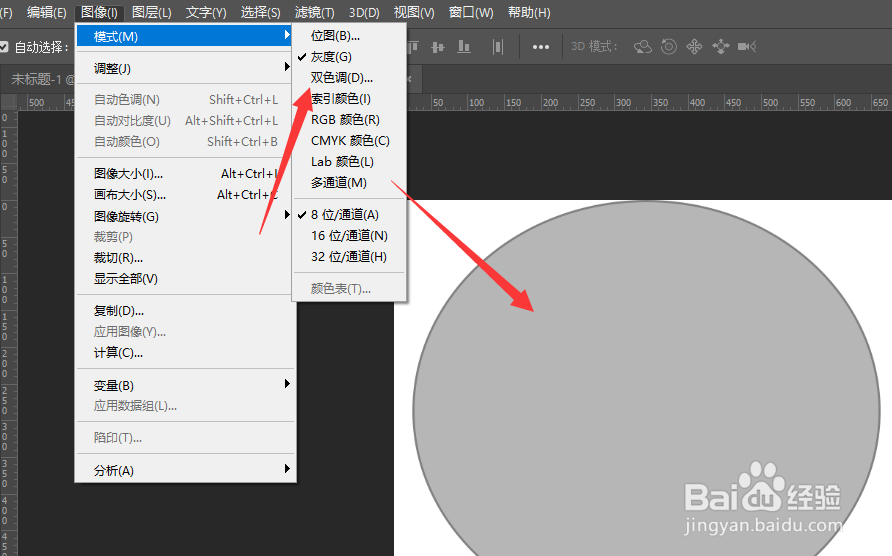Open the 视图(V) menu

414,13
